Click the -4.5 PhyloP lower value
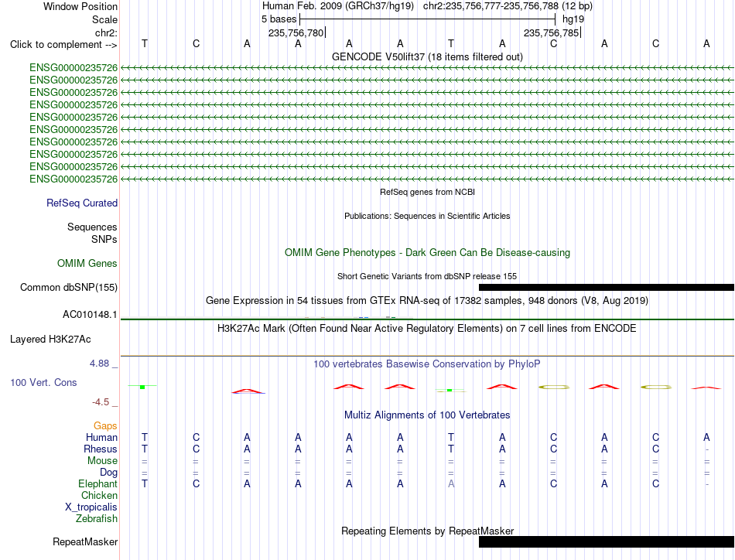Image resolution: width=735 pixels, height=560 pixels. click(x=101, y=402)
